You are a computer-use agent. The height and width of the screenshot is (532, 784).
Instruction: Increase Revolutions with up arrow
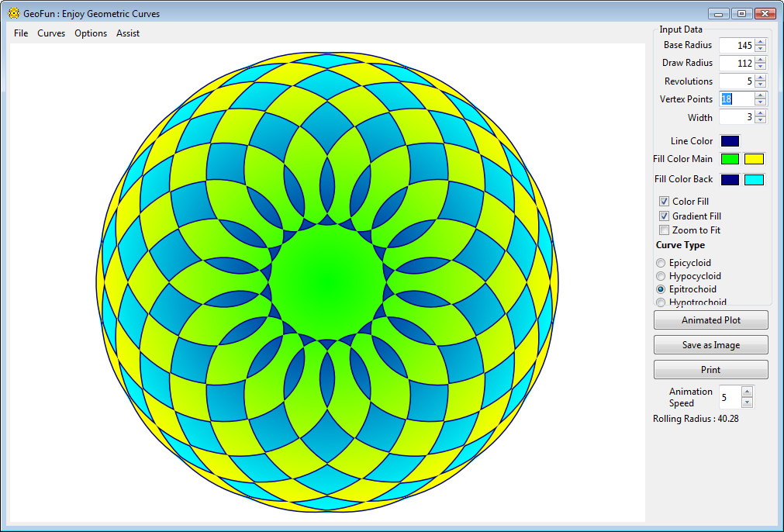point(761,78)
